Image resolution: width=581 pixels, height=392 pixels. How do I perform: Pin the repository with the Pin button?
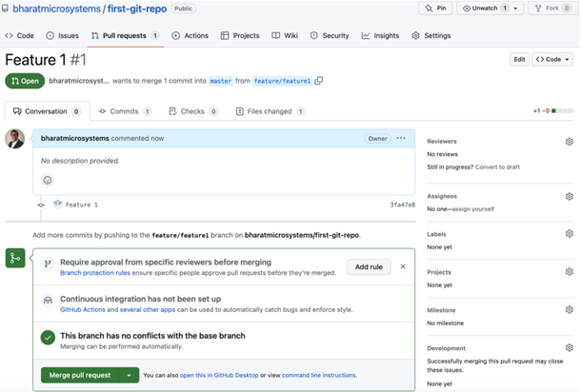click(436, 9)
